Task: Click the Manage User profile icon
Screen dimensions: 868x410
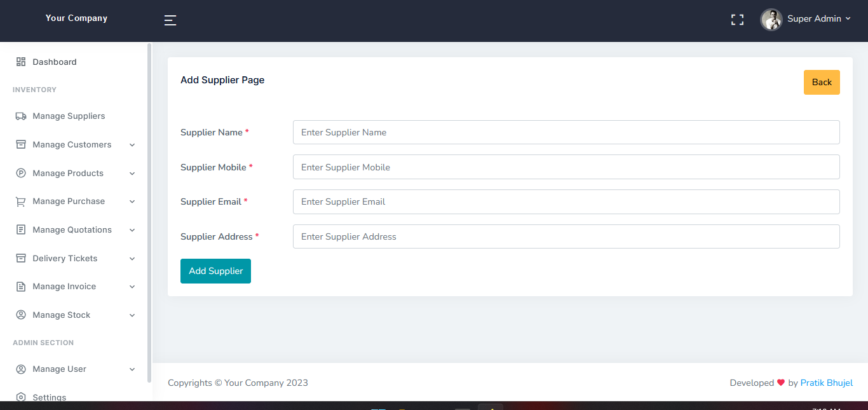Action: tap(21, 369)
